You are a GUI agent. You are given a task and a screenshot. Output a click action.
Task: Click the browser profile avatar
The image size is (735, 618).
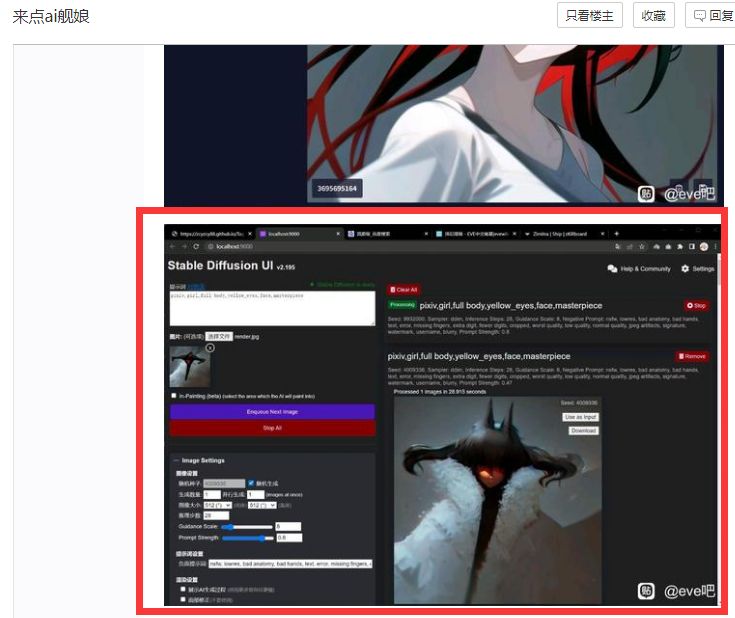[704, 247]
